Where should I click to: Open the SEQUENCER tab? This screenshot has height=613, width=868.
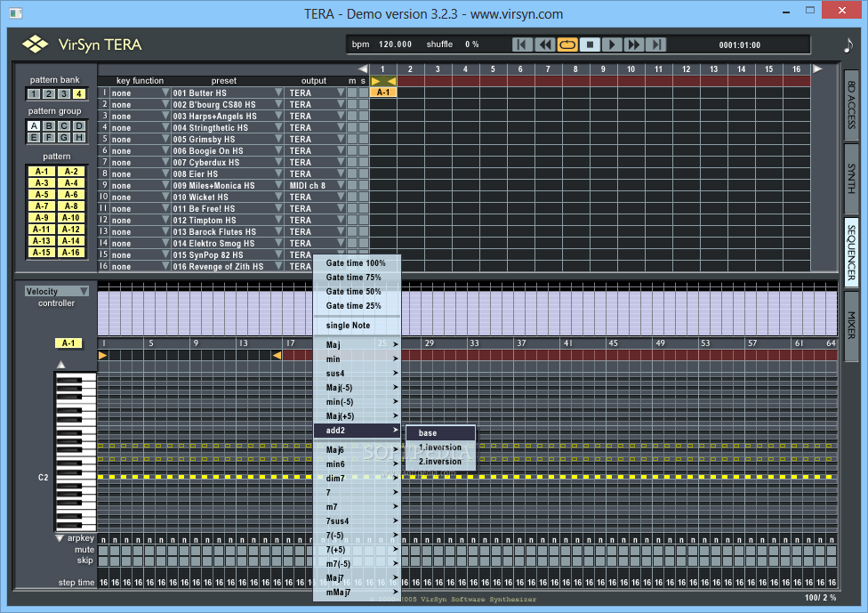pyautogui.click(x=851, y=252)
